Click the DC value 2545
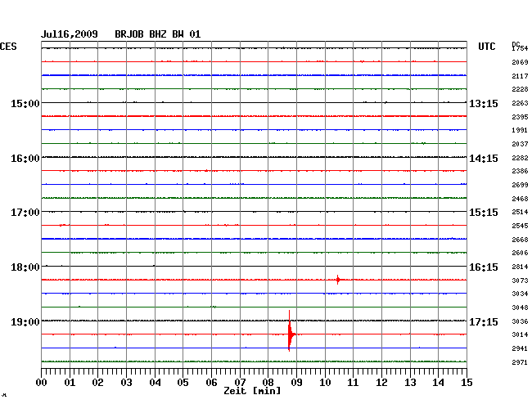This screenshot has height=404, width=532. [520, 226]
